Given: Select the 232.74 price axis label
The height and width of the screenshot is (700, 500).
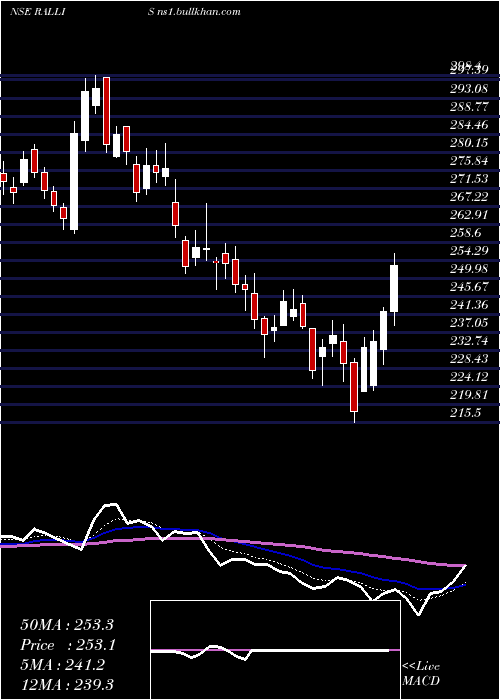Looking at the screenshot, I should tap(468, 341).
